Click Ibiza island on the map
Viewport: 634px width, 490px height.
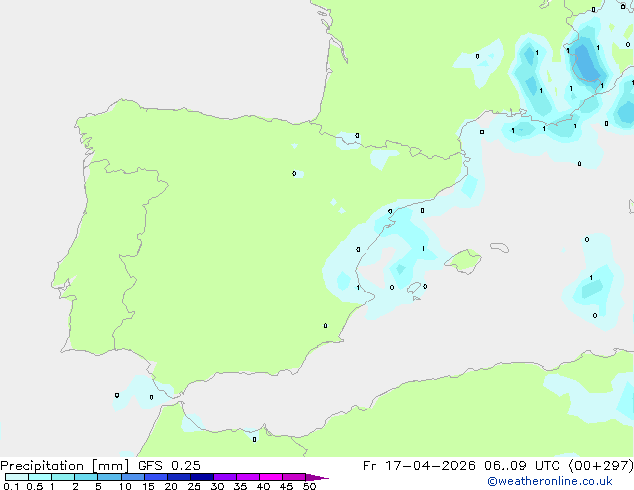point(414,288)
